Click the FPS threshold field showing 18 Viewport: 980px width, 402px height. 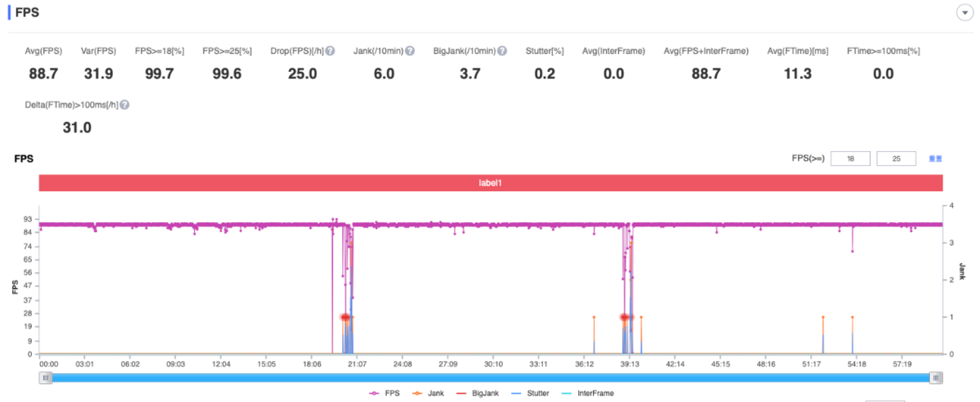tap(850, 159)
